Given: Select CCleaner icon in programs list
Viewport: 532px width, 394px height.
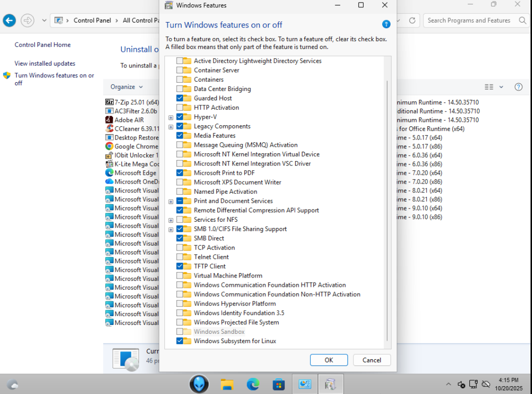Looking at the screenshot, I should click(x=109, y=129).
